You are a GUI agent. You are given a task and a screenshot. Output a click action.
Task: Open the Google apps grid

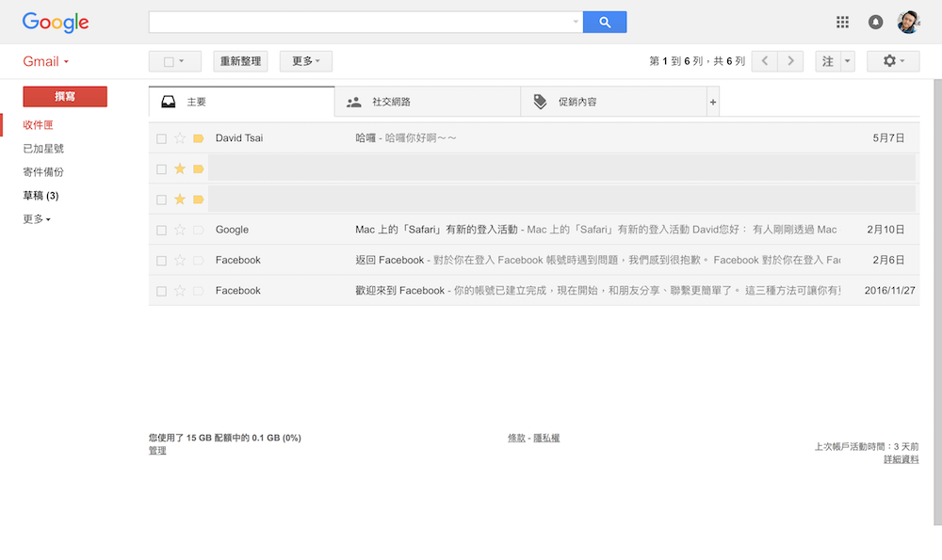[x=843, y=22]
